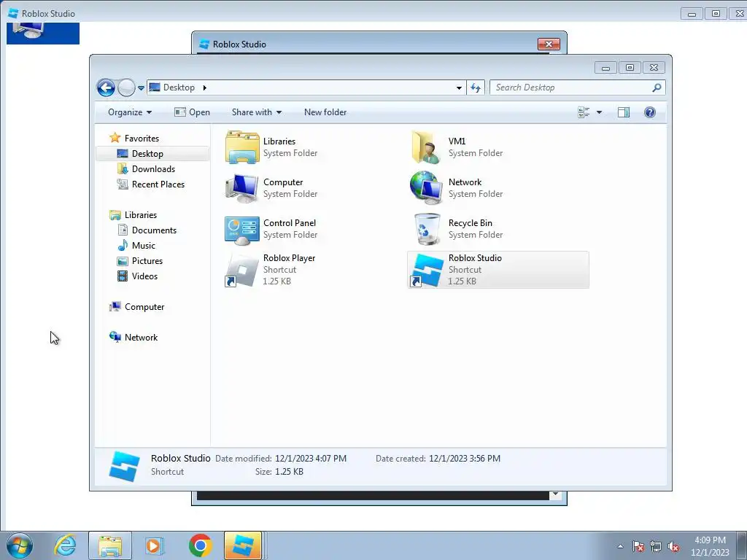
Task: Show hidden tray icons arrow
Action: click(x=620, y=546)
